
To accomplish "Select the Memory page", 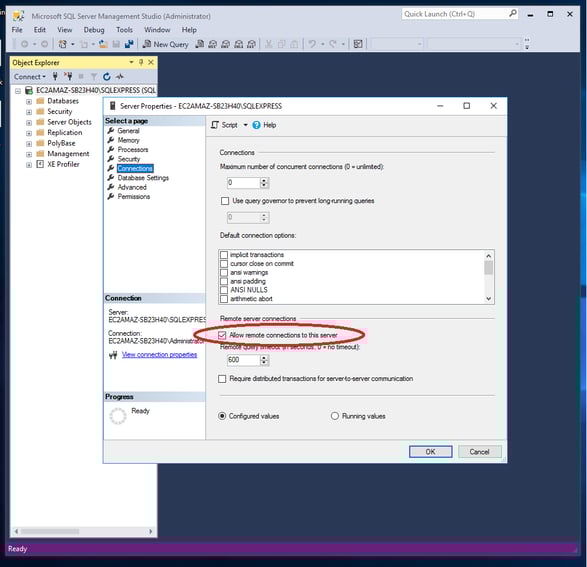I will [128, 140].
